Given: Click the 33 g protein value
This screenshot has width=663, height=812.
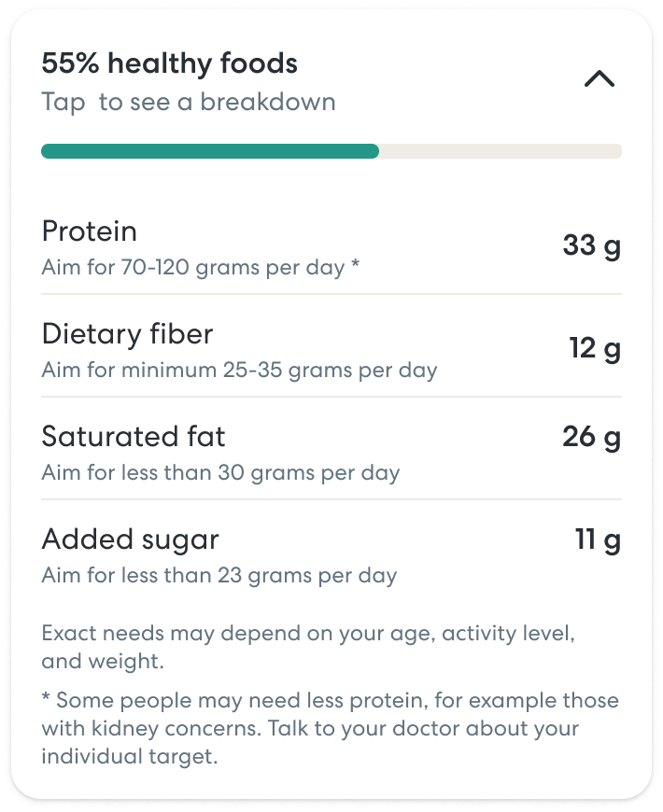Looking at the screenshot, I should click(x=591, y=245).
